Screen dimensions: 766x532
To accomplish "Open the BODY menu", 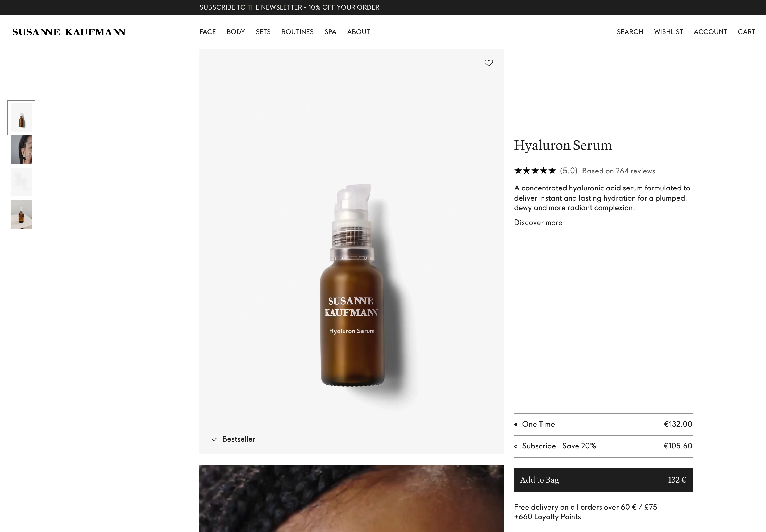I will click(236, 32).
